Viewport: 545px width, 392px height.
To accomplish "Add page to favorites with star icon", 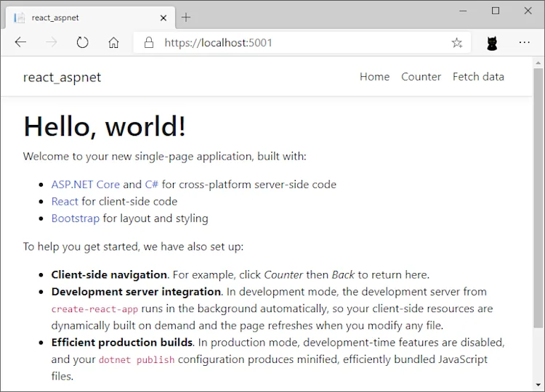I will 456,43.
